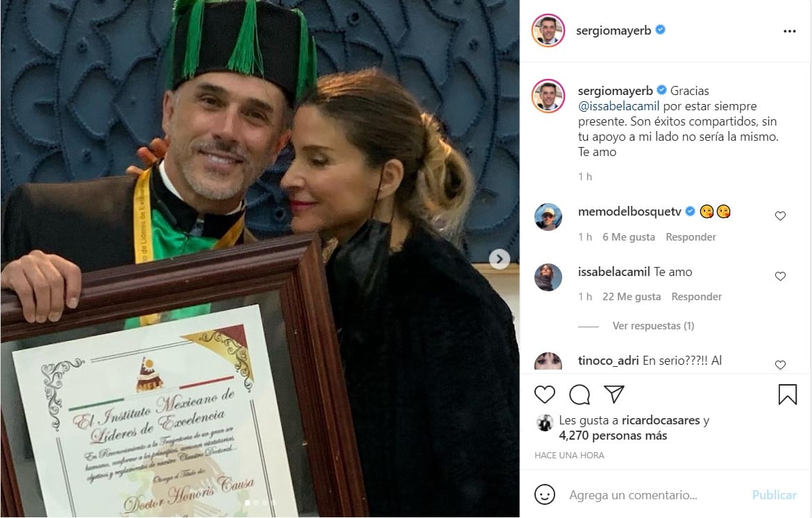Open the three-dot more options menu
812x518 pixels.
789,32
